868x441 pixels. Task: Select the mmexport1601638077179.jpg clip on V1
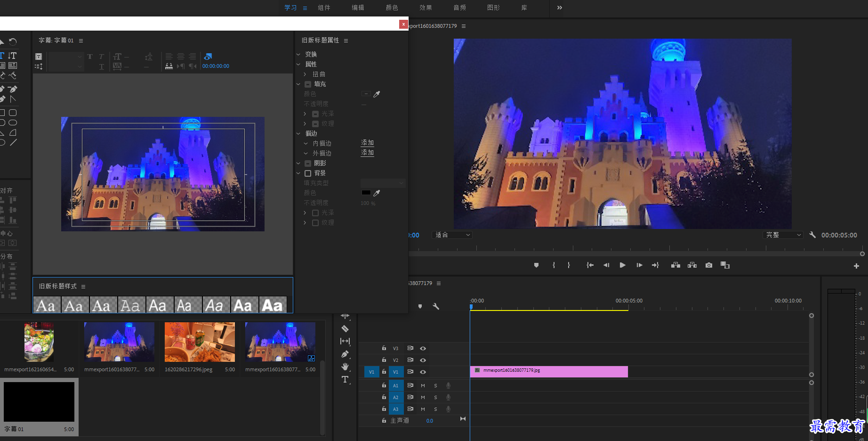coord(549,372)
